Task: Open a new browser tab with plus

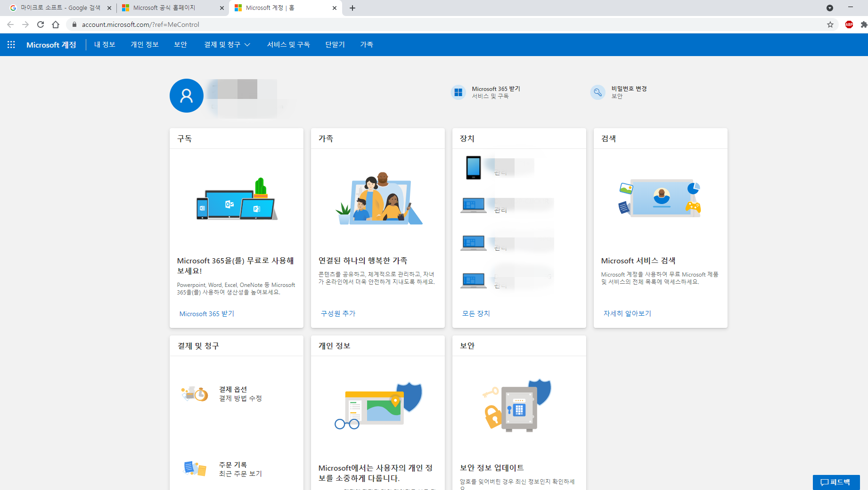Action: click(352, 8)
